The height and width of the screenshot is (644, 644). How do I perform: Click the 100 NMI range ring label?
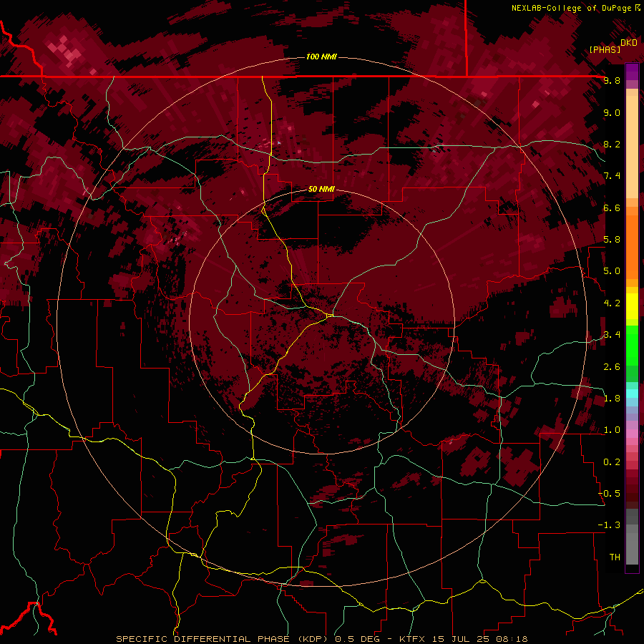coord(321,57)
